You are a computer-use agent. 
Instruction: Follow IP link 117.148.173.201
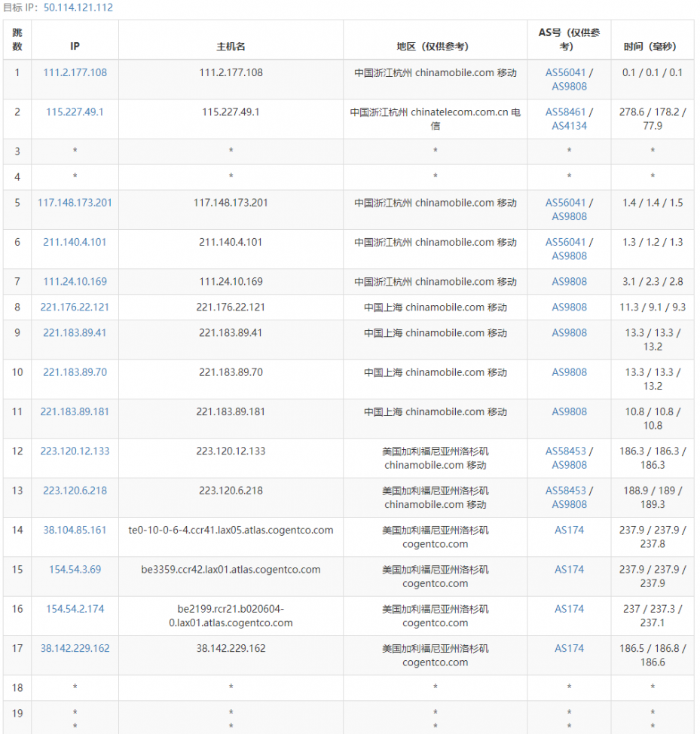click(x=75, y=203)
